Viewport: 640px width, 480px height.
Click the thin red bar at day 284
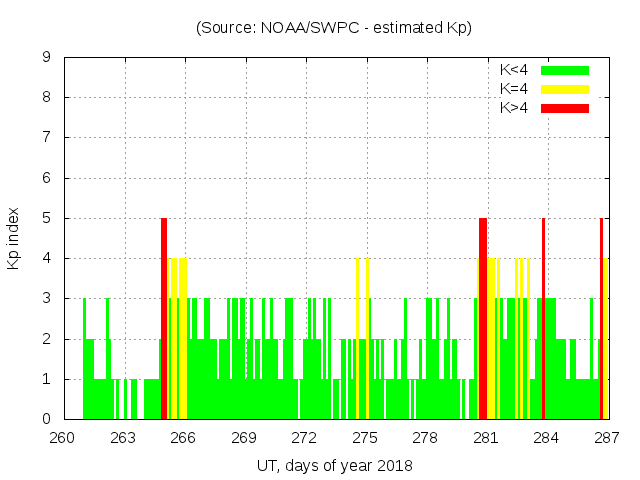543,318
